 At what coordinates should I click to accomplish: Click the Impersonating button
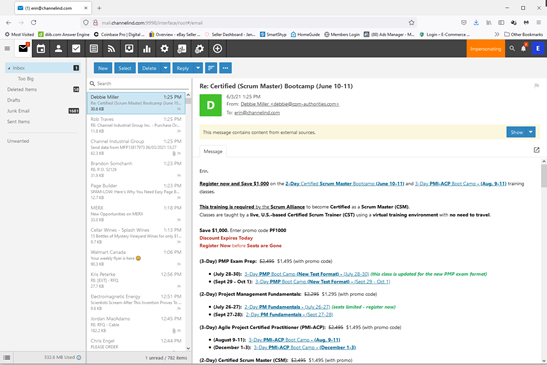[x=486, y=49]
